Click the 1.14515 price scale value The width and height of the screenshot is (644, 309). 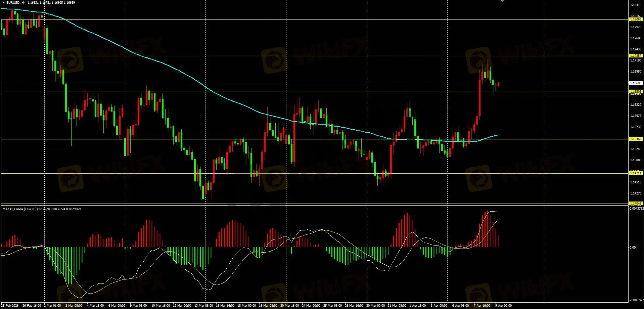pos(636,182)
